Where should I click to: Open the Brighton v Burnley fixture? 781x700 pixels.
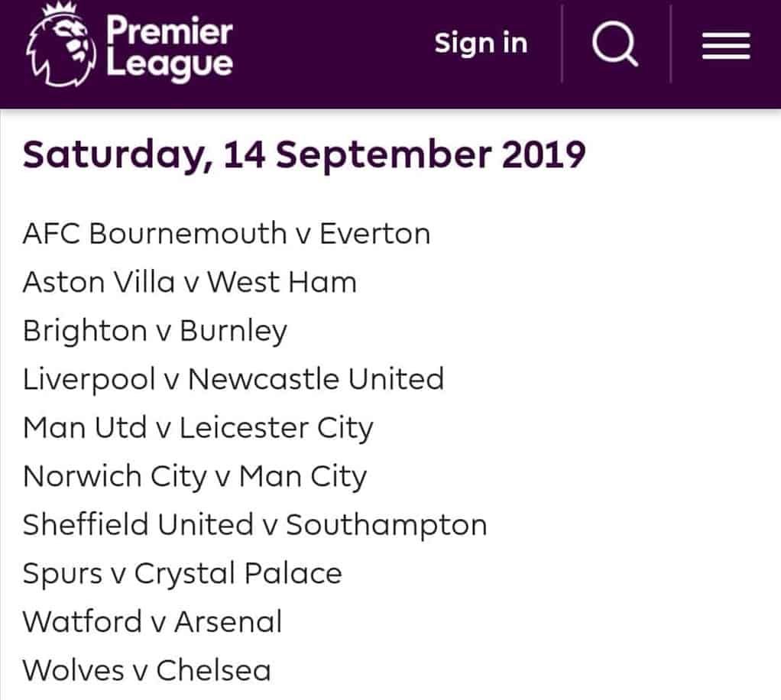pos(155,332)
